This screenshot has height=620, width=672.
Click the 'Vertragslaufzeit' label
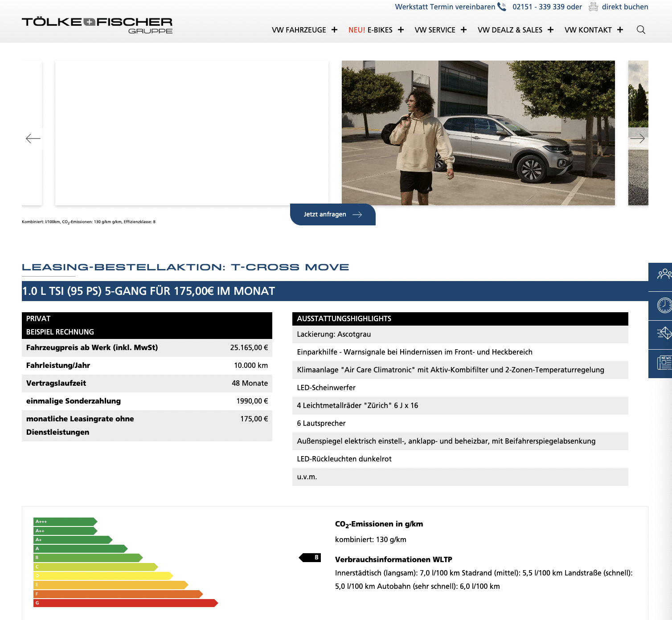tap(56, 383)
